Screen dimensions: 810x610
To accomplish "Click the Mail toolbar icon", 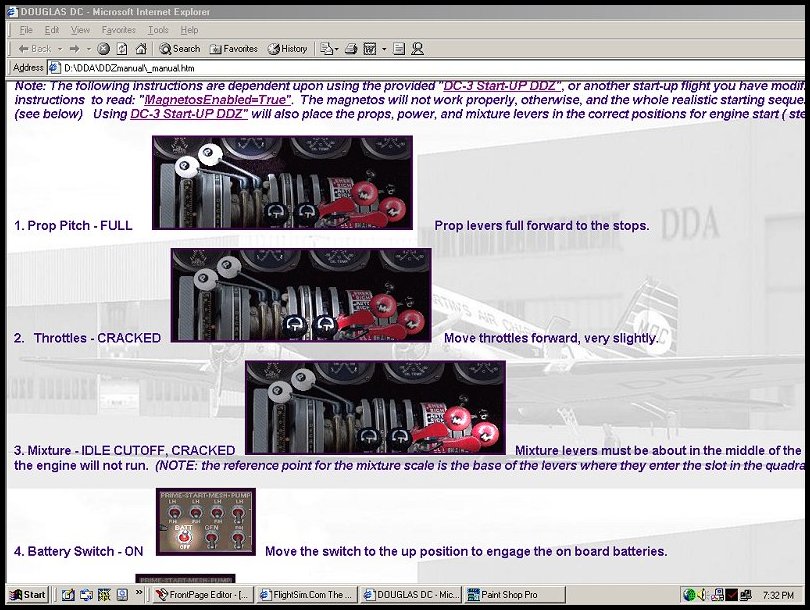I will (326, 49).
